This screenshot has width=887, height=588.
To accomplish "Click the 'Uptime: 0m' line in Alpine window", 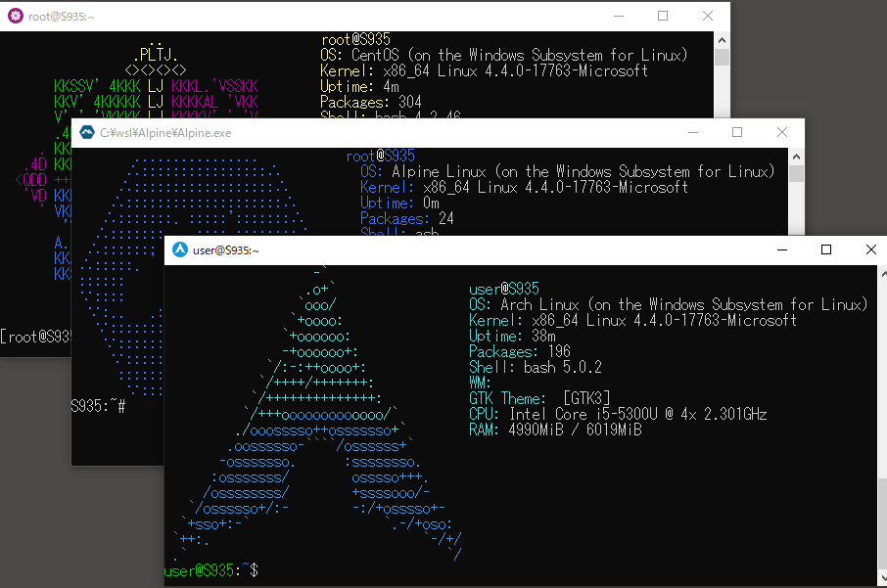I will (x=399, y=203).
